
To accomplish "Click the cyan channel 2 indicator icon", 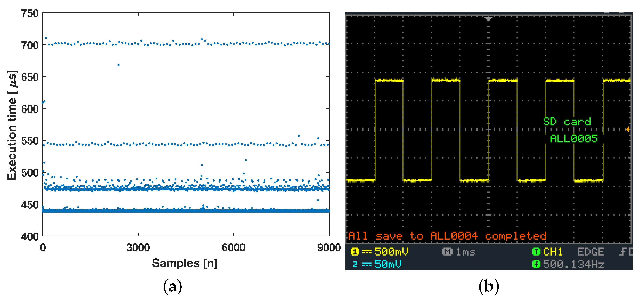I will pos(355,264).
